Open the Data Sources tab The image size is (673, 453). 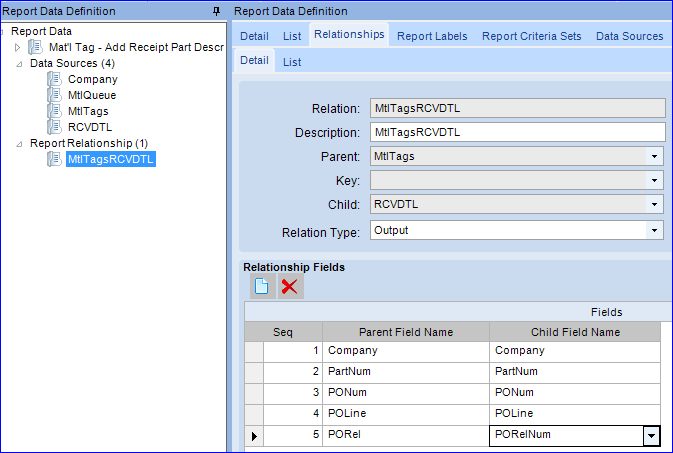click(x=629, y=36)
